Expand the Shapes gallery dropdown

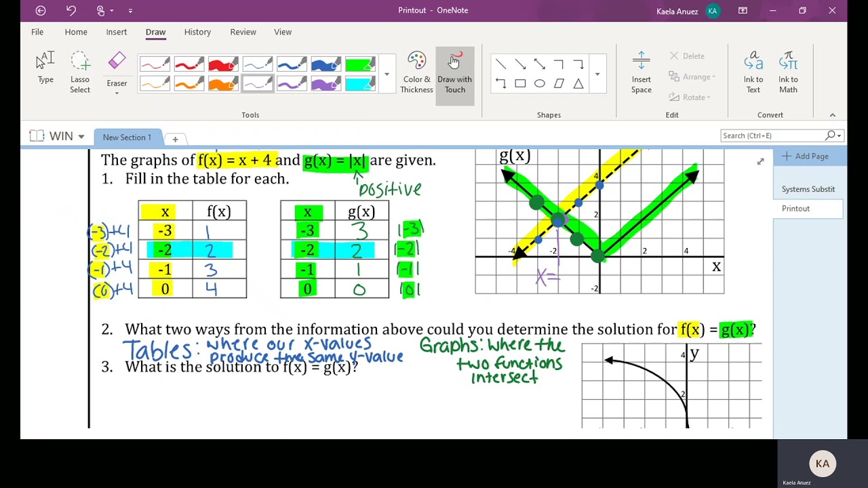597,74
